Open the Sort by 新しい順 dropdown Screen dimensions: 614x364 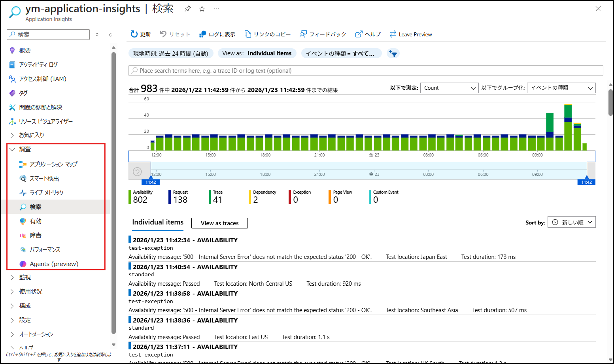pos(571,222)
